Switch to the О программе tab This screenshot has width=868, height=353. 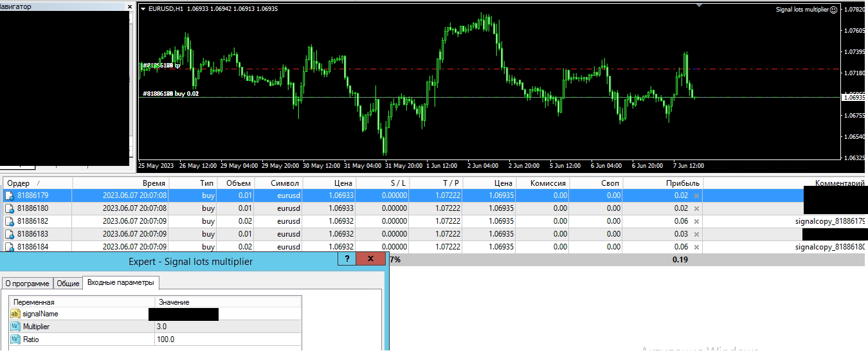(27, 284)
